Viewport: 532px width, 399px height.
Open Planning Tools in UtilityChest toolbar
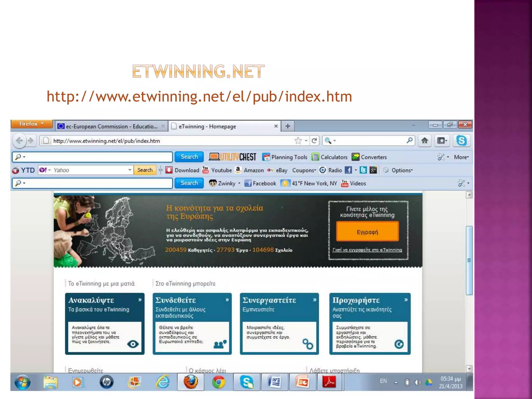[x=285, y=157]
